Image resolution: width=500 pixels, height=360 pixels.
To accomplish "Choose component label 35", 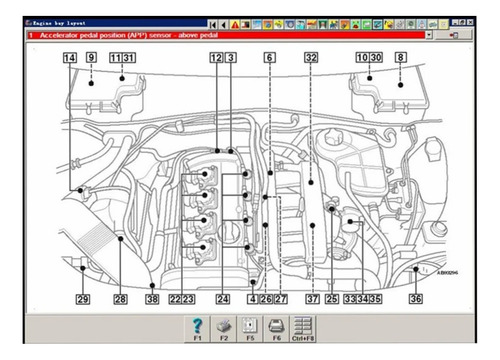I will (x=376, y=299).
